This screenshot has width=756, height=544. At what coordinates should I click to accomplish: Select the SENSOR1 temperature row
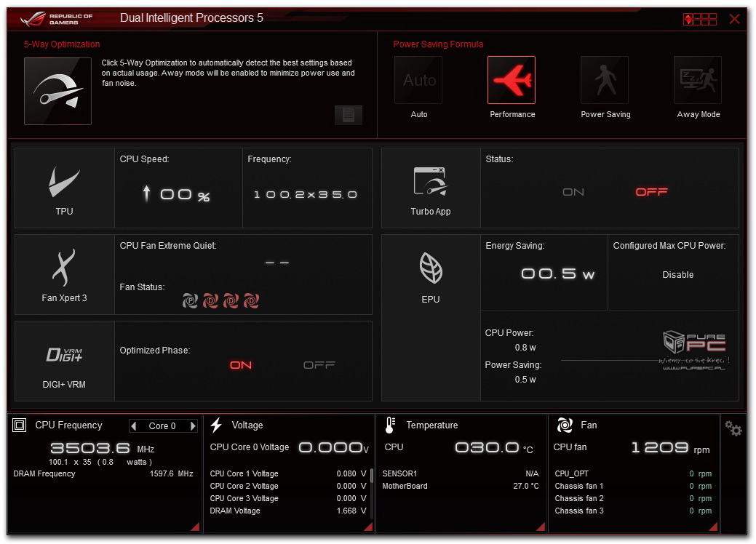click(x=461, y=473)
